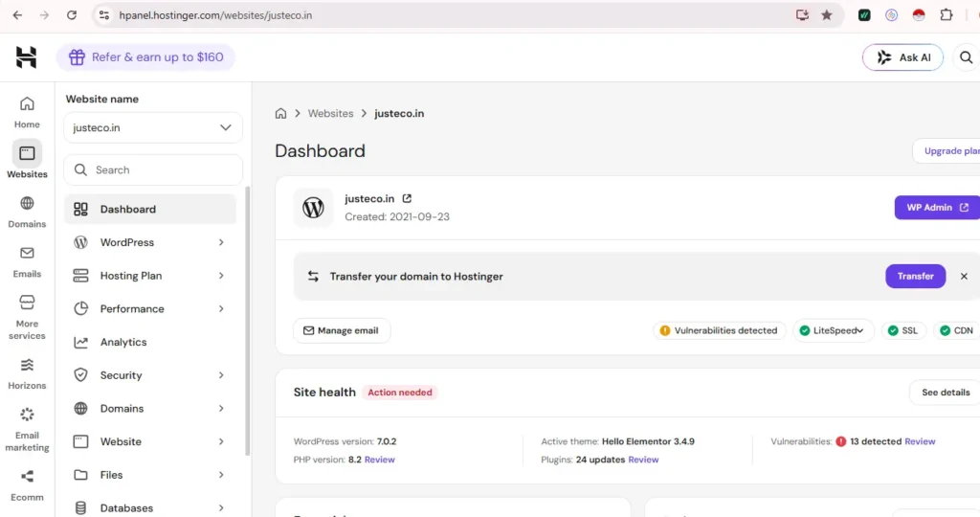Expand the Security sidebar section
The width and height of the screenshot is (980, 517).
coord(150,375)
